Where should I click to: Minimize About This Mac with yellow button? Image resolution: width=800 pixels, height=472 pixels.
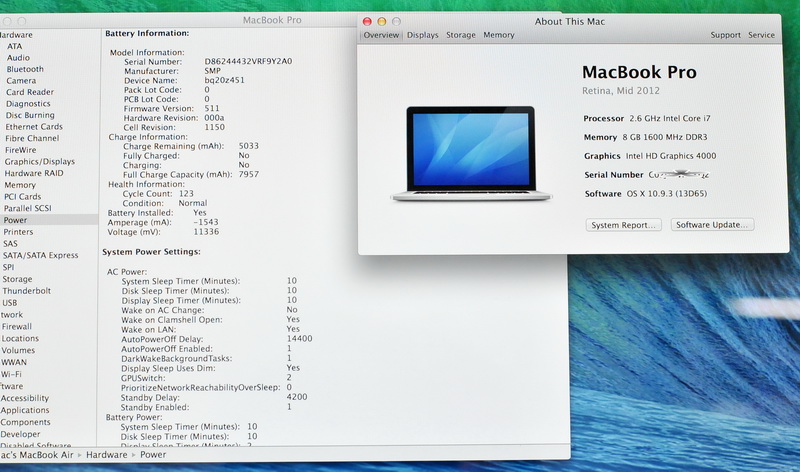tap(382, 21)
